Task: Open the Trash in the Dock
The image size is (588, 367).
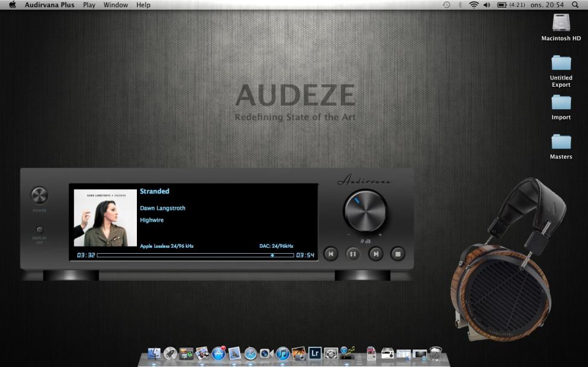Action: pyautogui.click(x=435, y=353)
